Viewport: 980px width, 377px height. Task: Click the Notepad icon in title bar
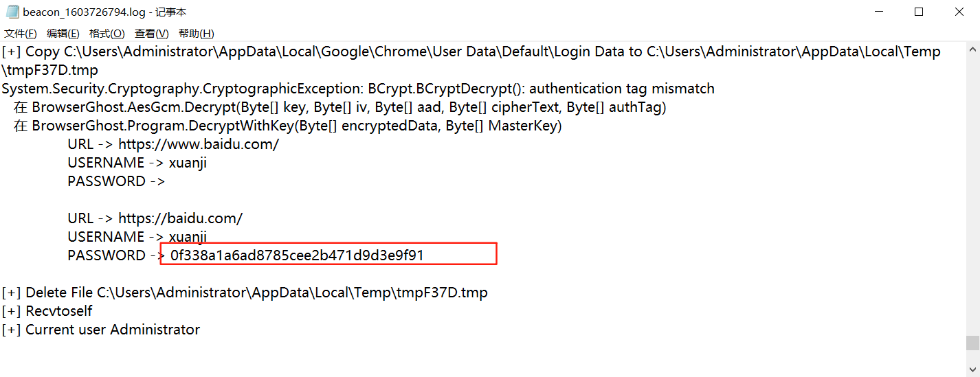point(12,12)
